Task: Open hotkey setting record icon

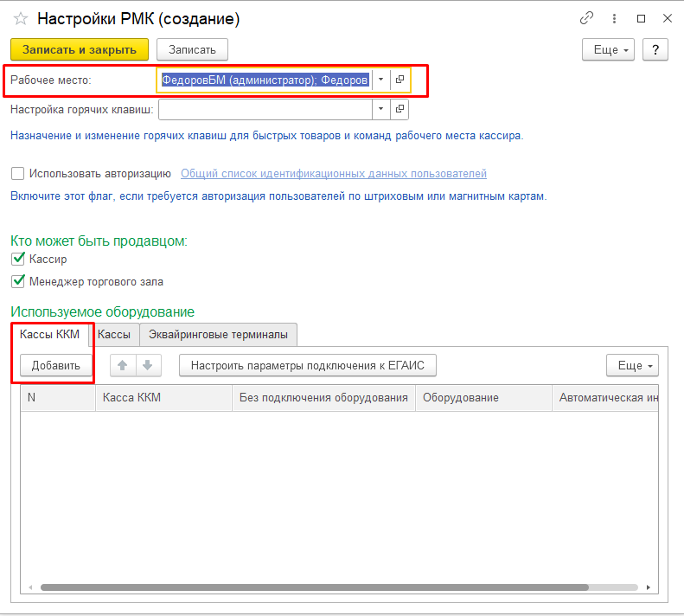Action: [x=400, y=110]
